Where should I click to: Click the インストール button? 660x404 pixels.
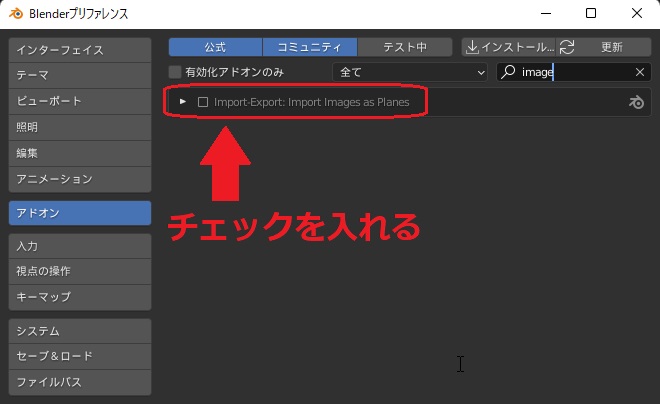(508, 47)
